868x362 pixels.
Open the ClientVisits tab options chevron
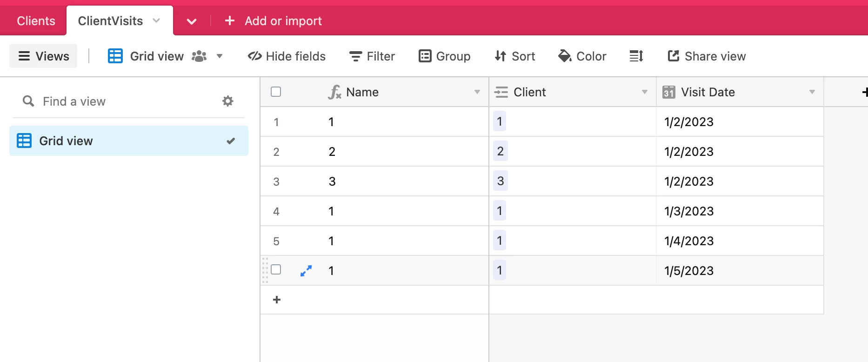[156, 20]
